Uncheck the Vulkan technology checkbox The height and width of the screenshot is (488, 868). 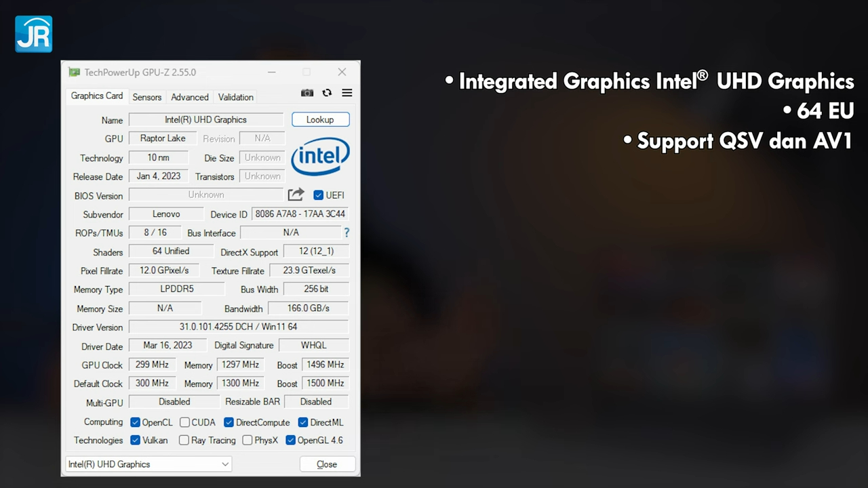(x=135, y=440)
